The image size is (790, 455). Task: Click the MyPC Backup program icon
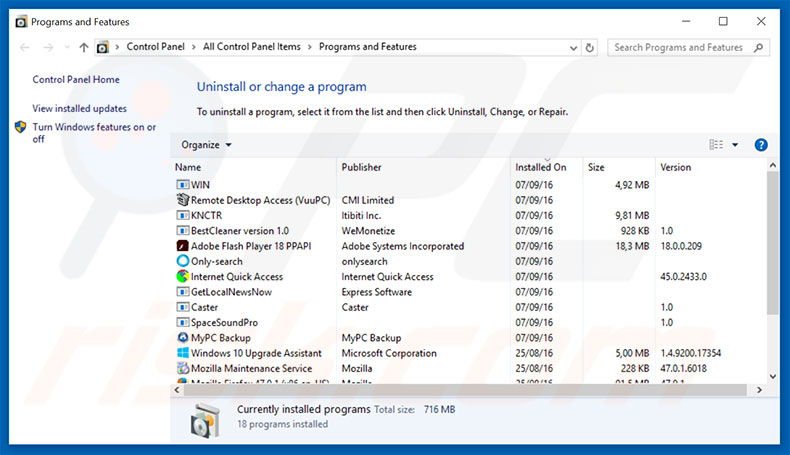click(x=182, y=338)
